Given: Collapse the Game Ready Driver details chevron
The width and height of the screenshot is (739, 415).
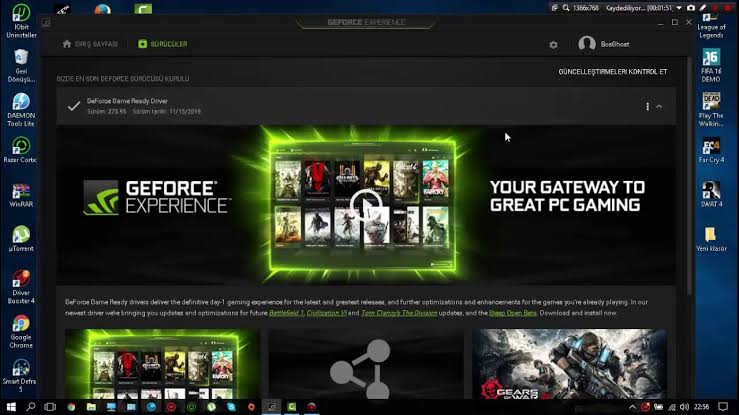Looking at the screenshot, I should pyautogui.click(x=659, y=106).
